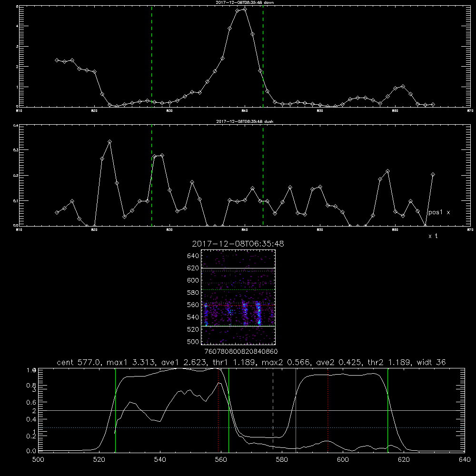Click the dawn plot secondary peak near 861
Image resolution: width=476 pixels, height=476 pixels.
(x=403, y=87)
